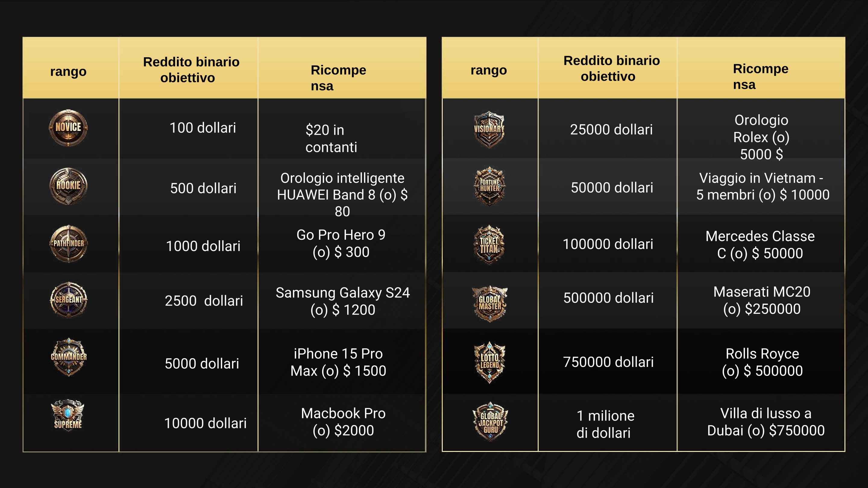Screen dimensions: 868x488
Task: Click the Ticket Titan rank badge
Action: tap(489, 245)
